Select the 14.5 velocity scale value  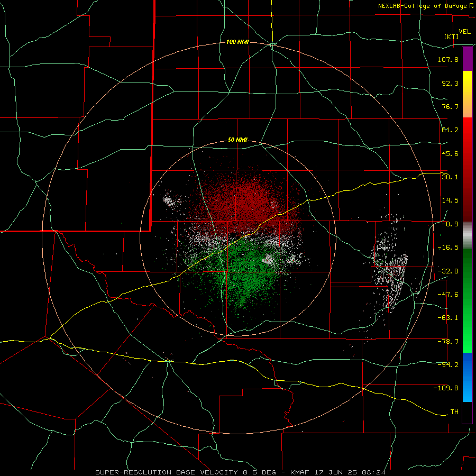coord(450,200)
